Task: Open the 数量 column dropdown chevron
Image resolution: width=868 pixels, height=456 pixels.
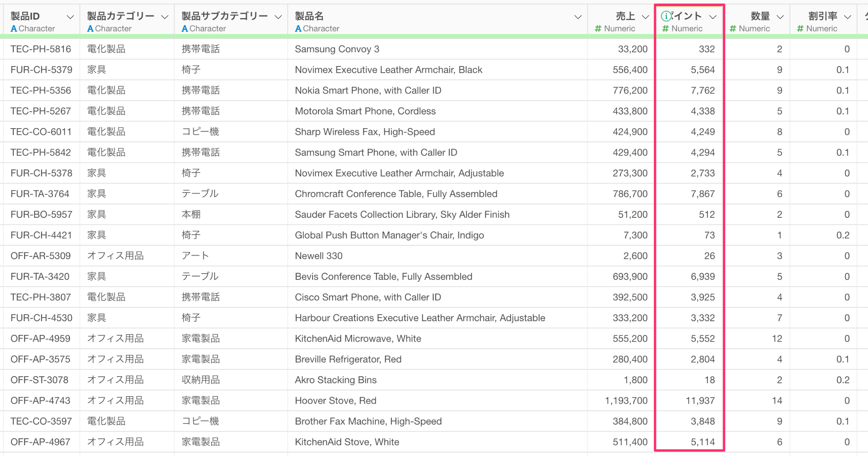Action: [x=780, y=17]
